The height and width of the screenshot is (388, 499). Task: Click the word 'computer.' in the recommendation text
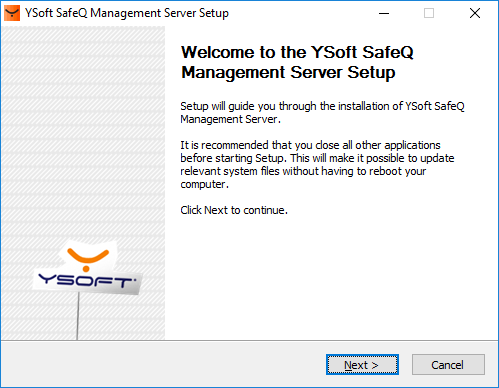pos(205,184)
